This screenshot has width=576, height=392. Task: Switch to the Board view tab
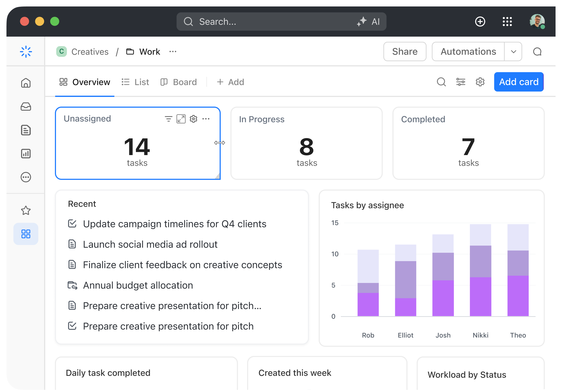178,82
